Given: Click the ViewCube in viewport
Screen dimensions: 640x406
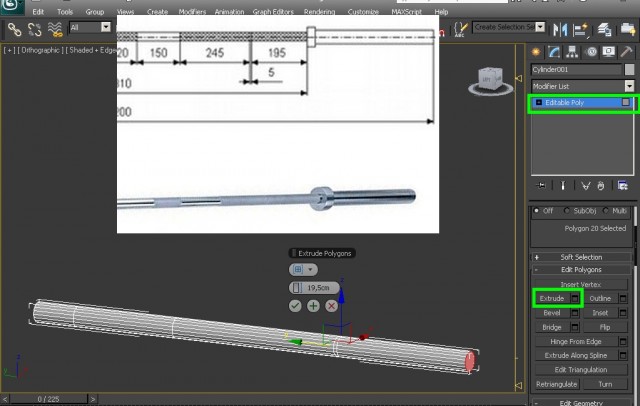Looking at the screenshot, I should pyautogui.click(x=490, y=81).
